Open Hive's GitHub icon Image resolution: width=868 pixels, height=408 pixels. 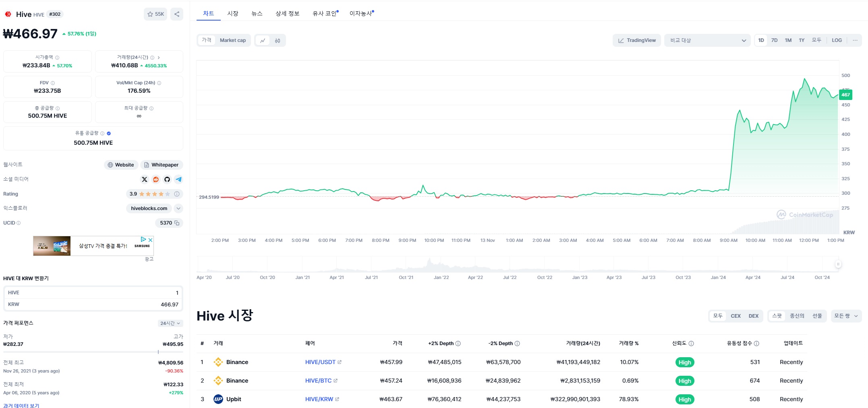[x=167, y=179]
